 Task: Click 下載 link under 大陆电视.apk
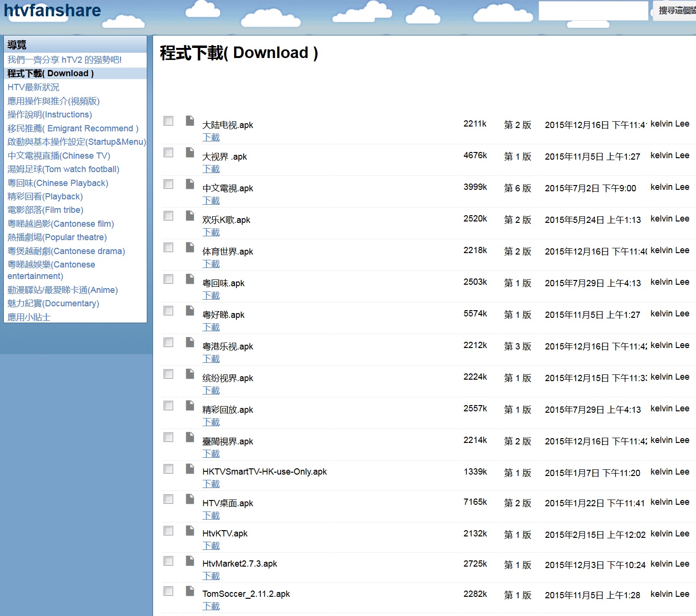tap(211, 138)
